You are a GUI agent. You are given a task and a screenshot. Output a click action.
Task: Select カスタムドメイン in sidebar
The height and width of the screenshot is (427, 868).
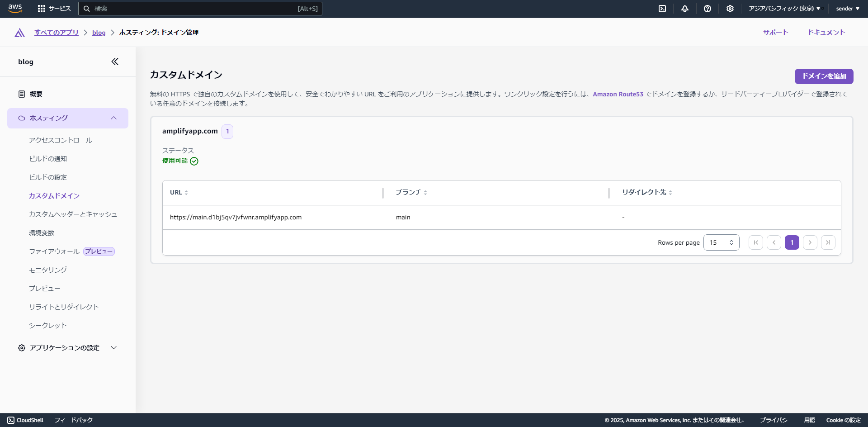point(54,196)
